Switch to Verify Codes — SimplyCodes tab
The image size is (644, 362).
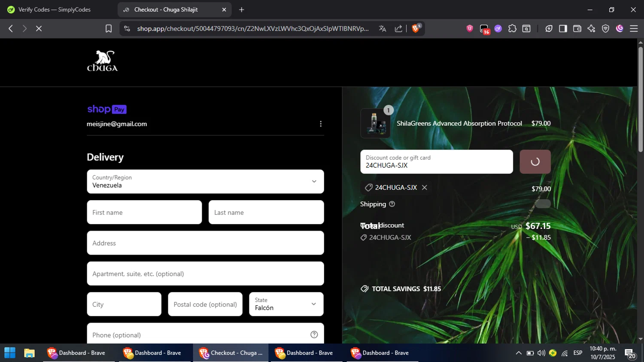[x=55, y=9]
